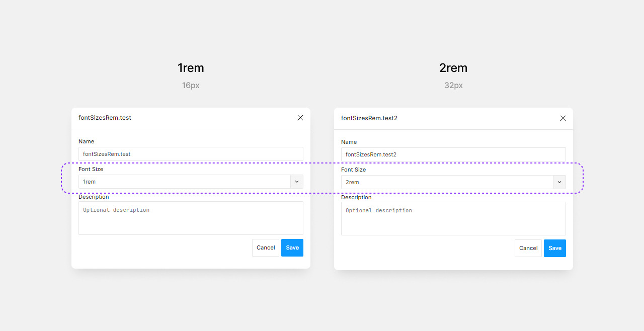Cancel the fontSizesRem.test dialog
Viewport: 644px width, 331px height.
(x=266, y=247)
